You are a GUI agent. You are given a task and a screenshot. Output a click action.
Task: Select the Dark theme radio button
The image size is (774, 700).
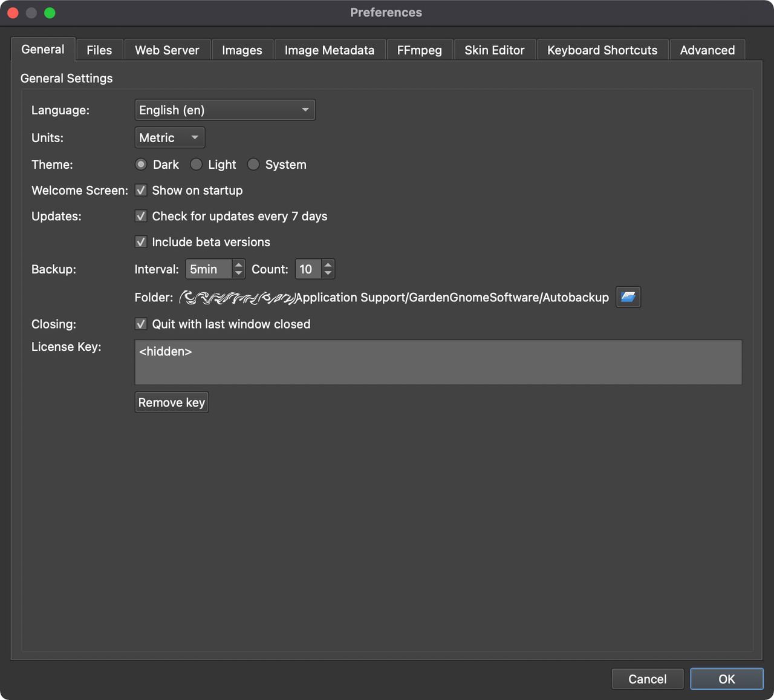[141, 165]
